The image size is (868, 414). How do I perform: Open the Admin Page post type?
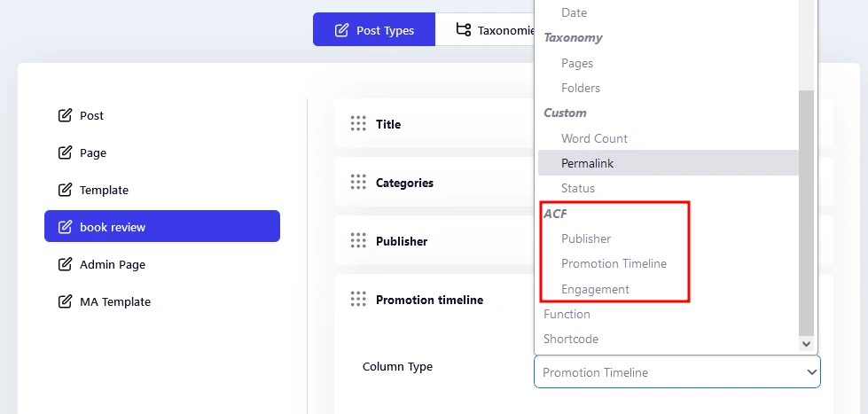[162, 264]
